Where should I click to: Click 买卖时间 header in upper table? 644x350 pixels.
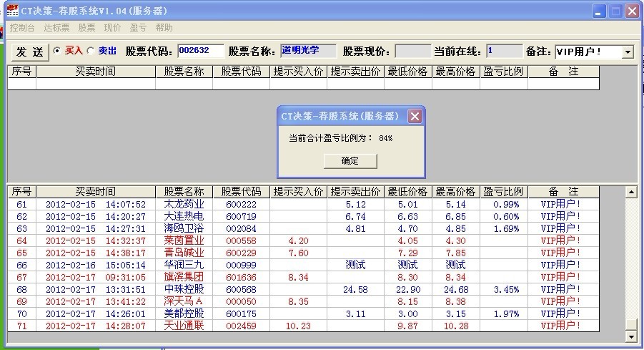[96, 72]
